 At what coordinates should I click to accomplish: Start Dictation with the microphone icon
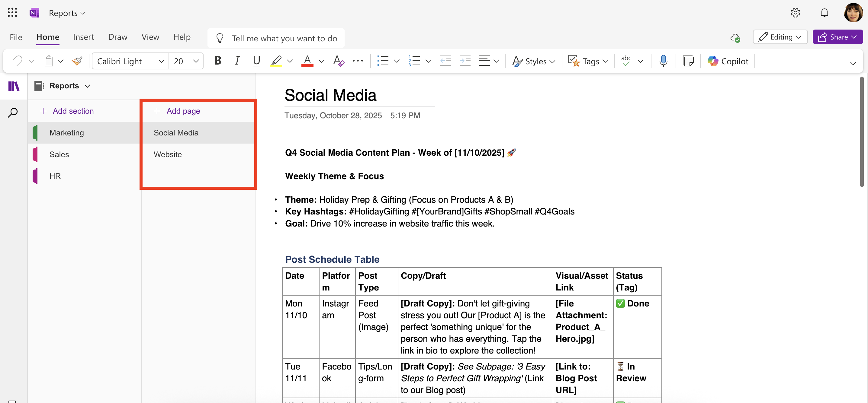(x=664, y=61)
